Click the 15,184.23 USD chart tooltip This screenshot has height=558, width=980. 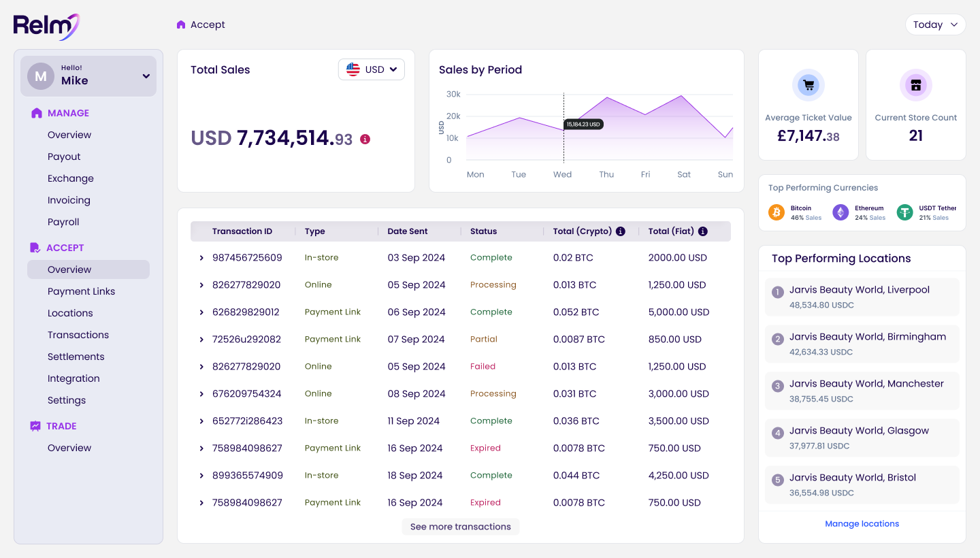[584, 125]
